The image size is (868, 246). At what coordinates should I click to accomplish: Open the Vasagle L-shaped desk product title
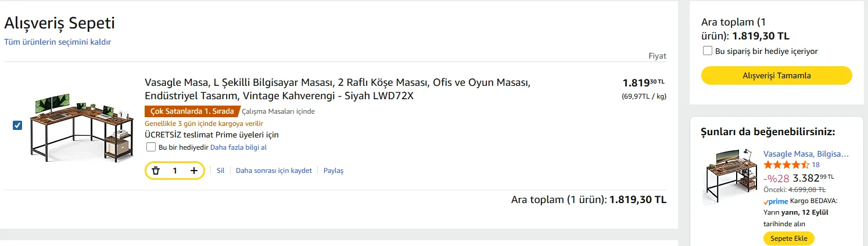pyautogui.click(x=337, y=89)
